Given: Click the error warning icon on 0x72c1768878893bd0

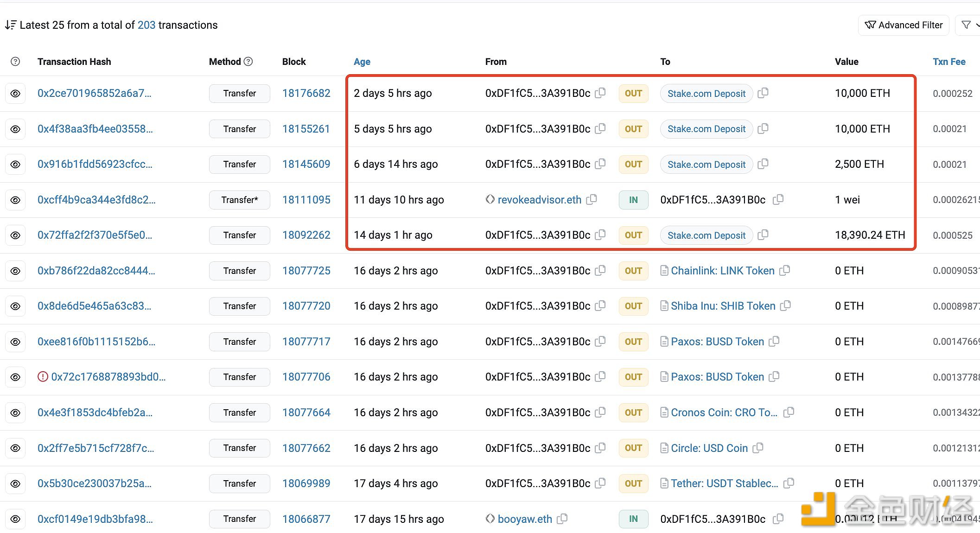Looking at the screenshot, I should click(43, 377).
